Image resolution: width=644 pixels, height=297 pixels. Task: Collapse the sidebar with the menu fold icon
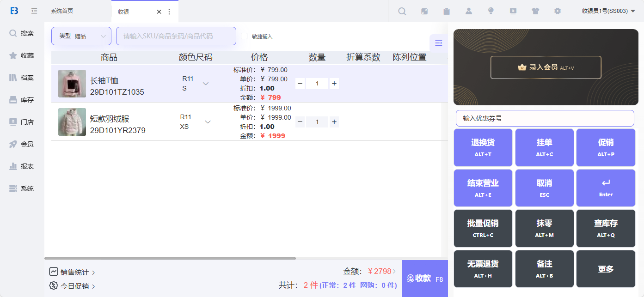(x=34, y=11)
